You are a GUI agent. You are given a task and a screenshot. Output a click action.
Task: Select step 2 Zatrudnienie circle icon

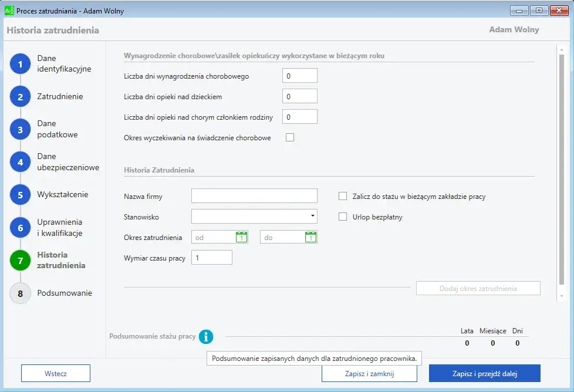coord(20,97)
